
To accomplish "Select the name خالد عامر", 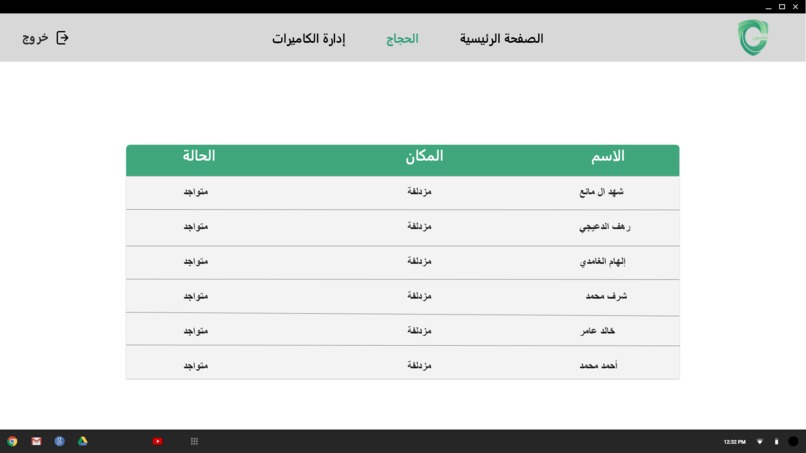I will point(598,331).
